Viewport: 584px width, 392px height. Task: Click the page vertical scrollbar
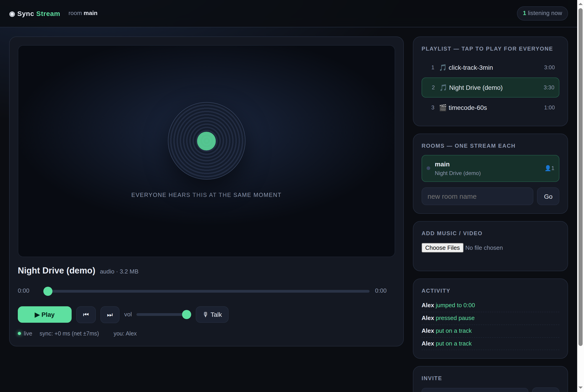click(581, 177)
